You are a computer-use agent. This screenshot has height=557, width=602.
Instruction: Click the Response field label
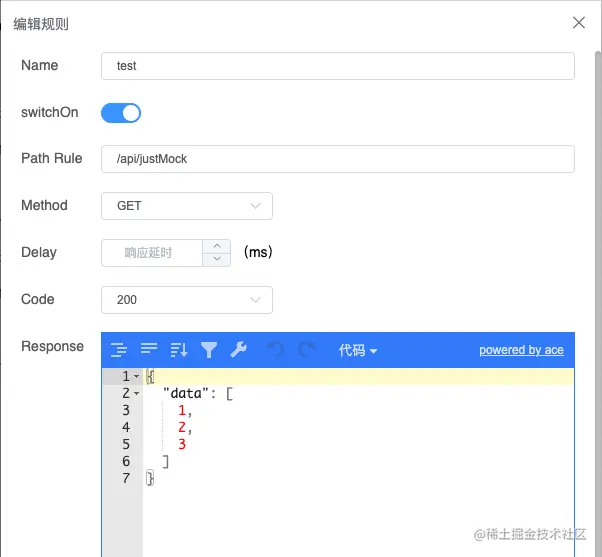click(x=52, y=346)
